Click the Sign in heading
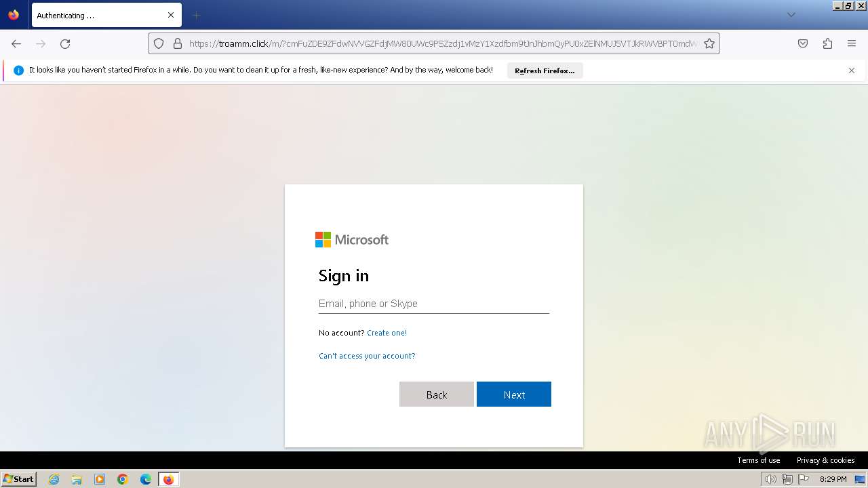868x488 pixels. coord(344,276)
